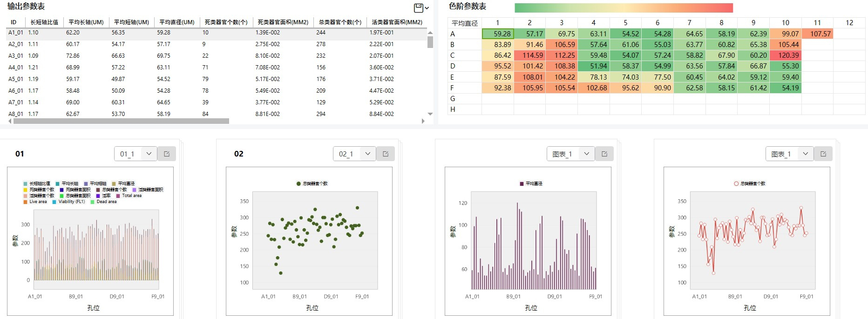Select heatmap cell C10 with value 120.39
The image size is (868, 319).
click(785, 55)
